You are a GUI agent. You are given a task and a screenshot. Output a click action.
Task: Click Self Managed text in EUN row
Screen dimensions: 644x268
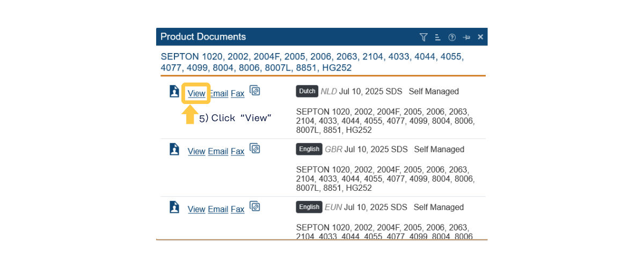tap(438, 207)
